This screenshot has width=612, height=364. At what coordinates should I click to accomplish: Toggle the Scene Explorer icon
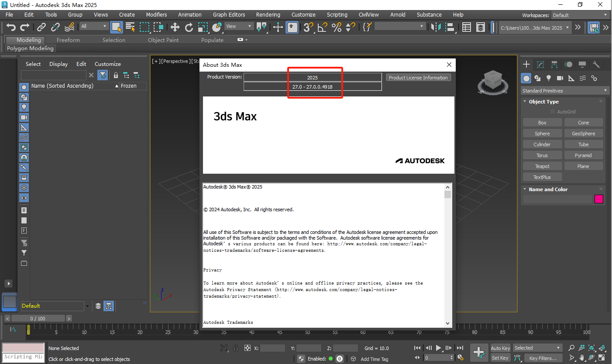(x=467, y=27)
